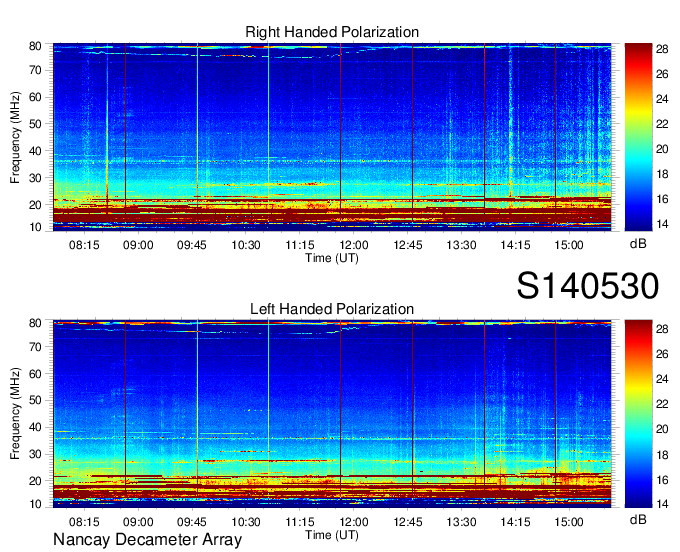Click the 14 dB label on Right Handed colorbar
Viewport: 680px width, 552px height.
click(662, 224)
